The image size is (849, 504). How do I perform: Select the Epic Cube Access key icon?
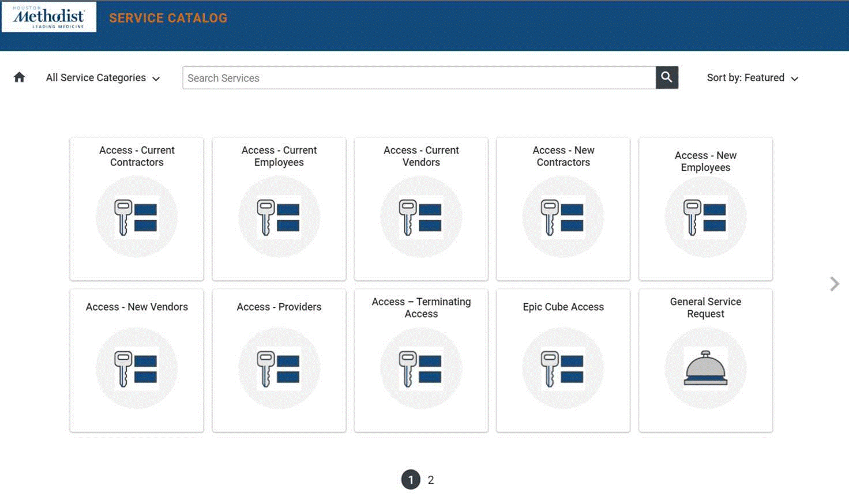click(563, 368)
